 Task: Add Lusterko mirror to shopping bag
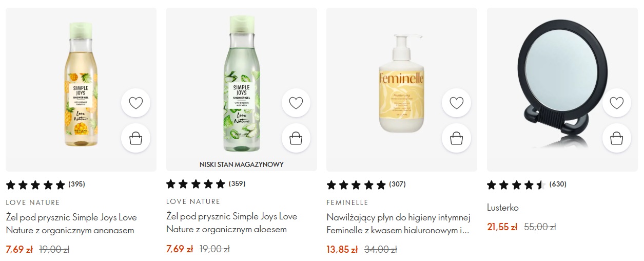pos(616,138)
